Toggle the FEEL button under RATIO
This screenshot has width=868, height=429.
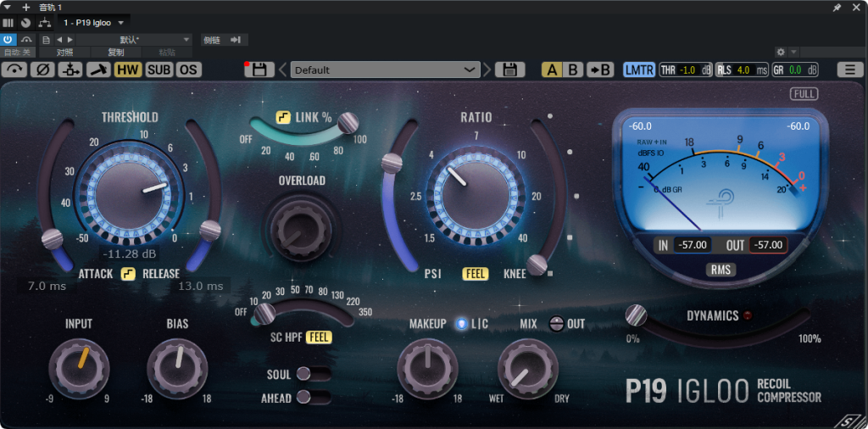[x=476, y=274]
